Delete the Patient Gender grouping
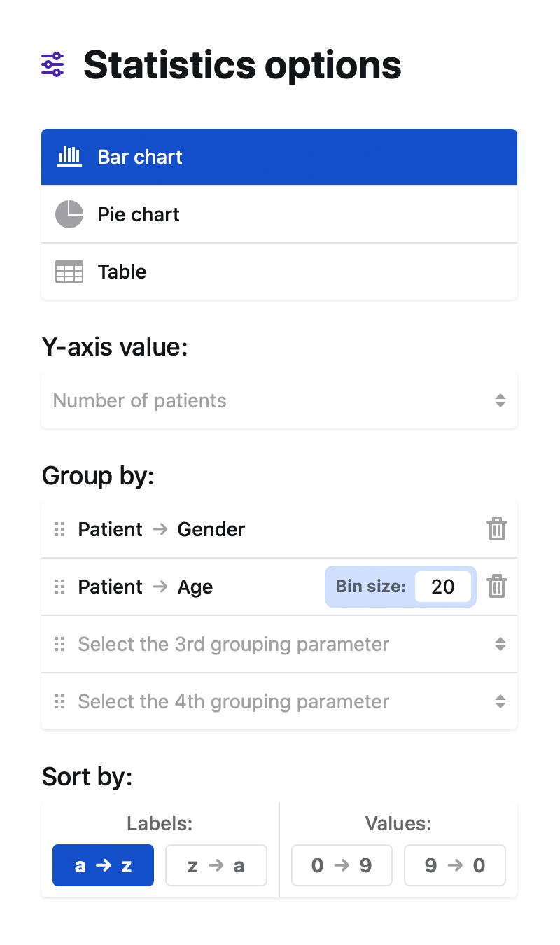Viewport: 560px width, 945px height. (x=497, y=529)
